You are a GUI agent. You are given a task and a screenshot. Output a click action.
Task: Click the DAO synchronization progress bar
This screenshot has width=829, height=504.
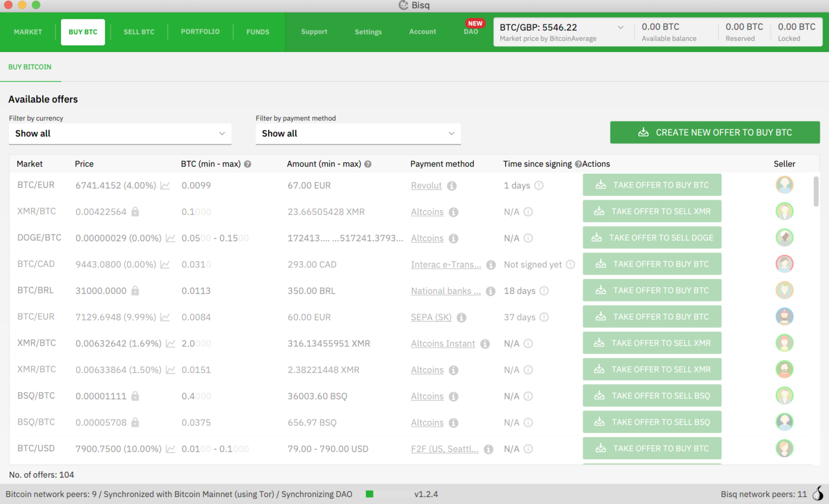point(386,494)
